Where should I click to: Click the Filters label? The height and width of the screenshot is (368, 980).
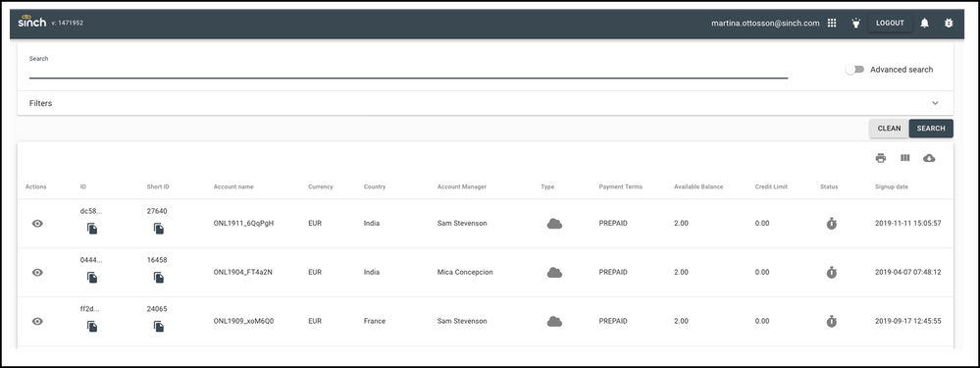click(40, 103)
